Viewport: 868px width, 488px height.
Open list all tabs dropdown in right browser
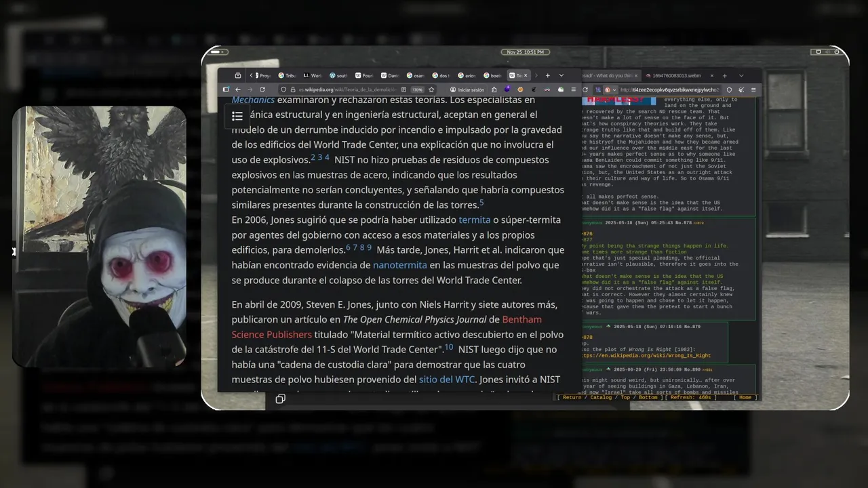pos(741,75)
